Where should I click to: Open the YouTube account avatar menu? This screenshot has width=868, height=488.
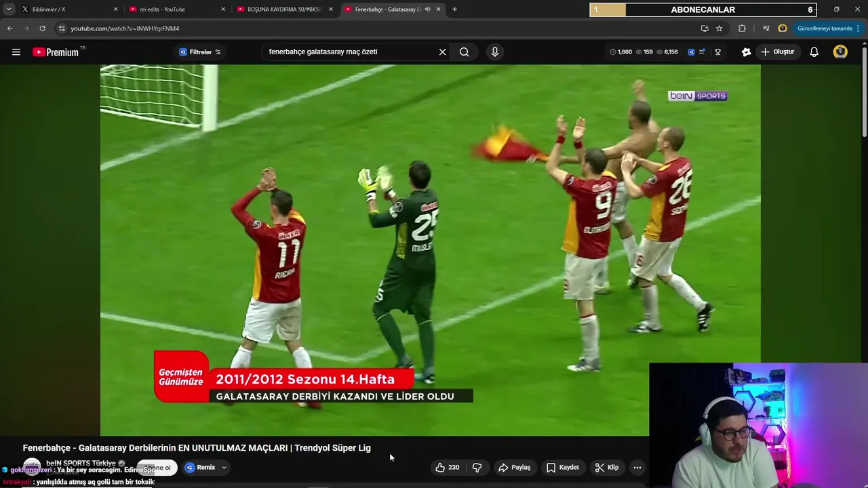840,52
